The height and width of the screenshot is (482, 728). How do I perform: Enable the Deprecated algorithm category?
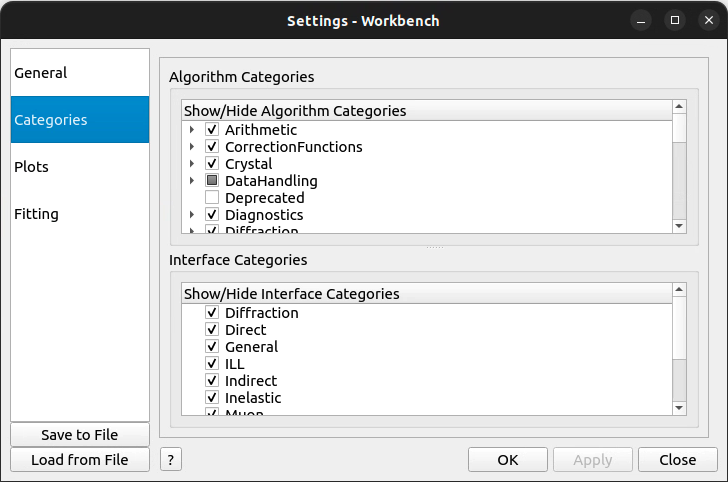click(212, 198)
